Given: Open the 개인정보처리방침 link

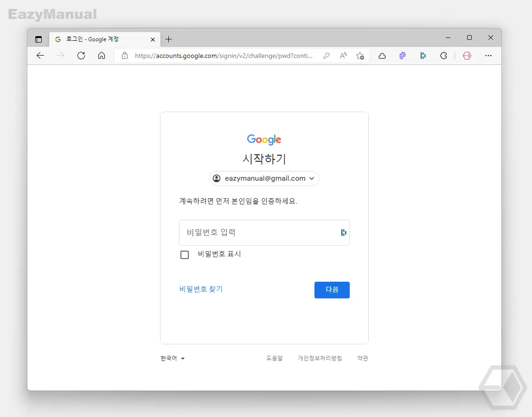Looking at the screenshot, I should click(320, 358).
